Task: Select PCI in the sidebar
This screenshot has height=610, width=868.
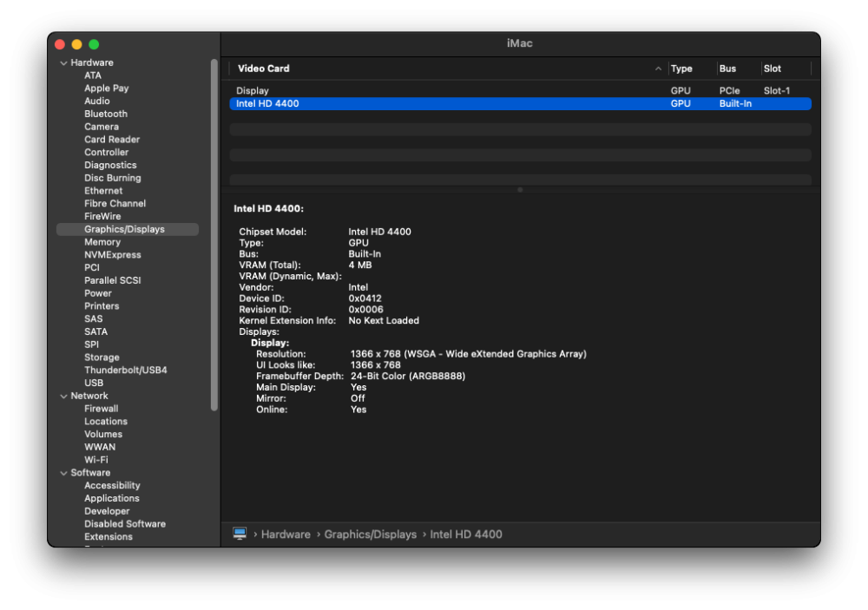Action: [x=92, y=267]
